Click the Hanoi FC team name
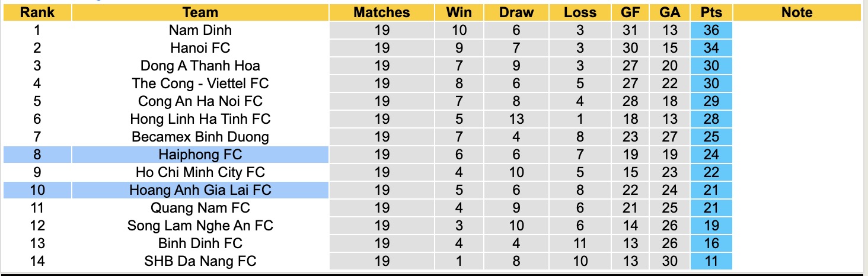This screenshot has height=276, width=868. pos(200,48)
